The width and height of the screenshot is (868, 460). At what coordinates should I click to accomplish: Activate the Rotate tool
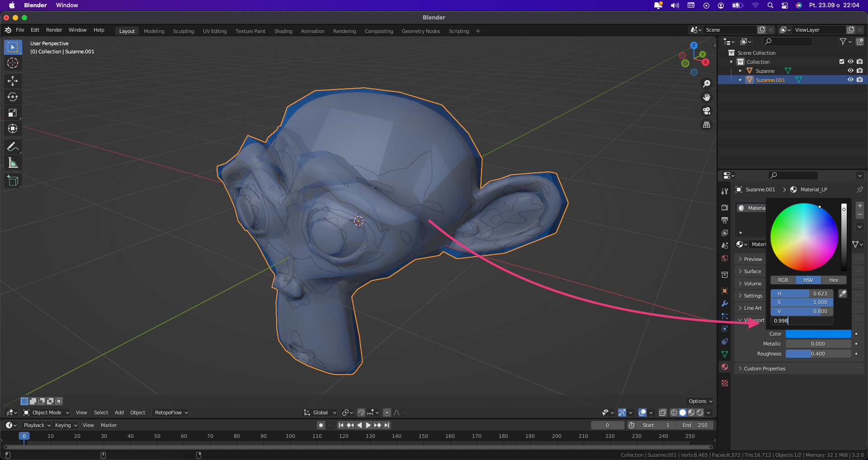coord(13,97)
